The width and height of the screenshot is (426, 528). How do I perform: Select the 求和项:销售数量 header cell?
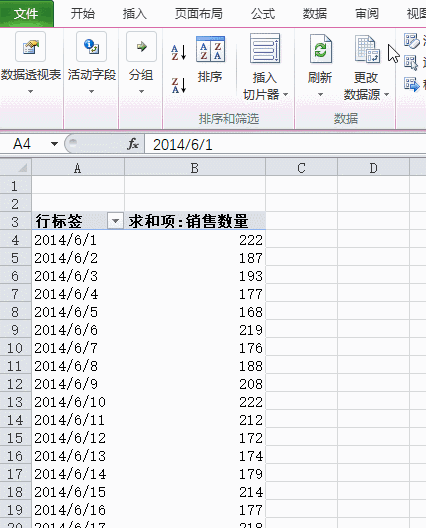click(x=195, y=221)
